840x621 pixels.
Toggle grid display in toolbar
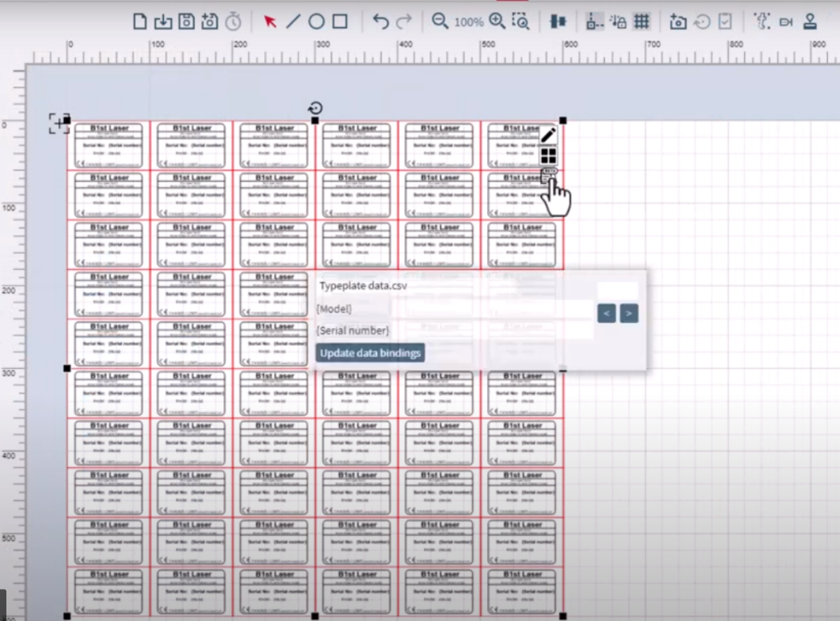(x=642, y=22)
